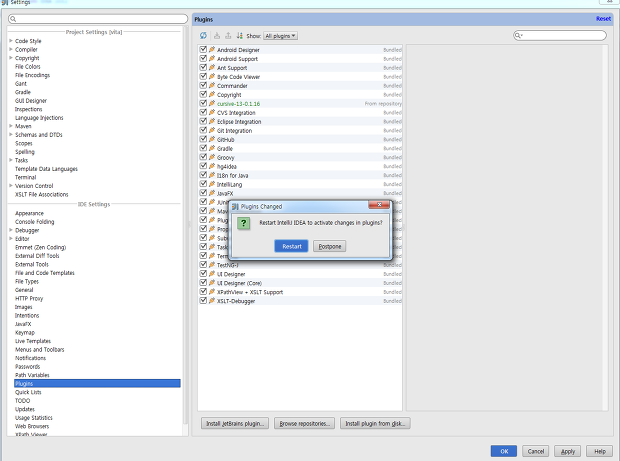
Task: Expand the Copyright settings node
Action: tap(11, 58)
